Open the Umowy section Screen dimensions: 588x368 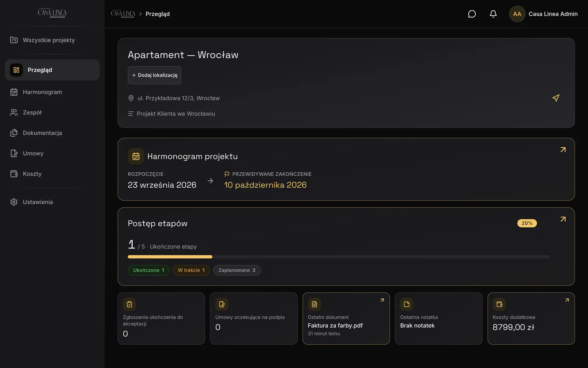click(52, 153)
